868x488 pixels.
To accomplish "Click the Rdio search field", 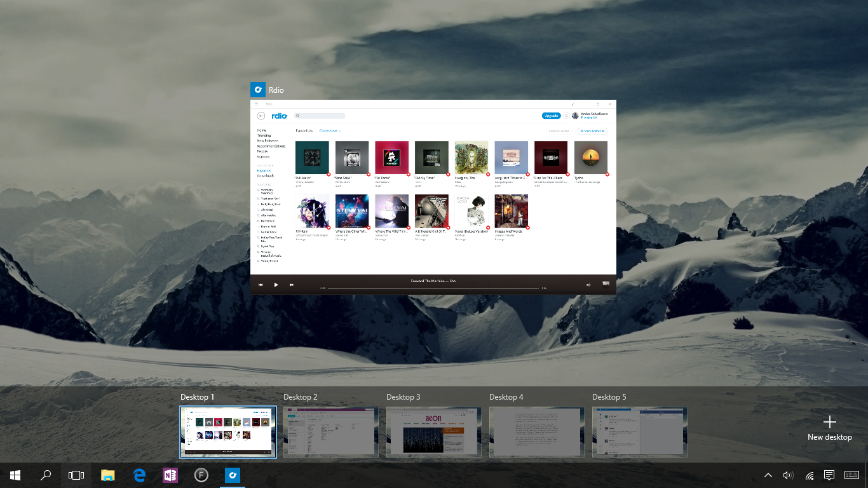I will pos(320,116).
